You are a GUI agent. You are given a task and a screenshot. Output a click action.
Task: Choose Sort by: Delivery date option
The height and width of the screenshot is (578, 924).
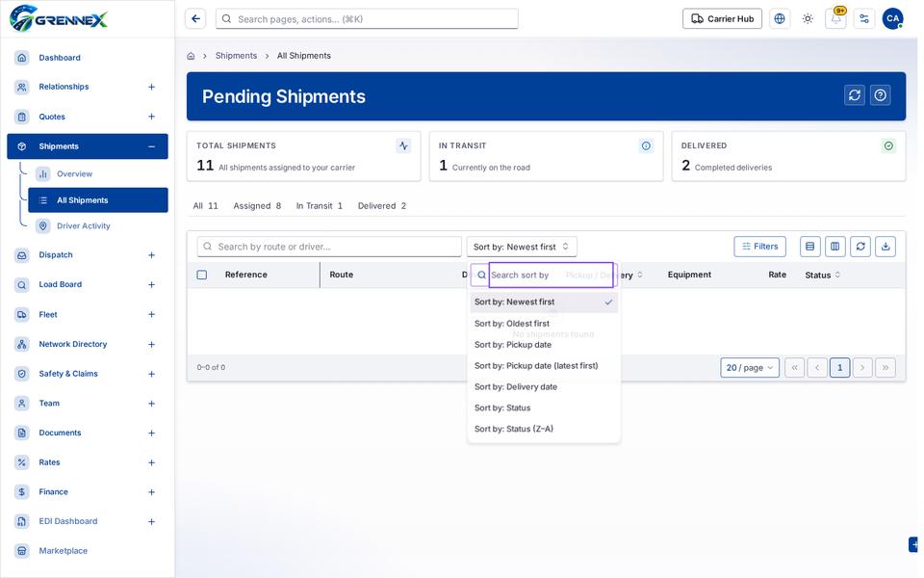tap(544, 387)
